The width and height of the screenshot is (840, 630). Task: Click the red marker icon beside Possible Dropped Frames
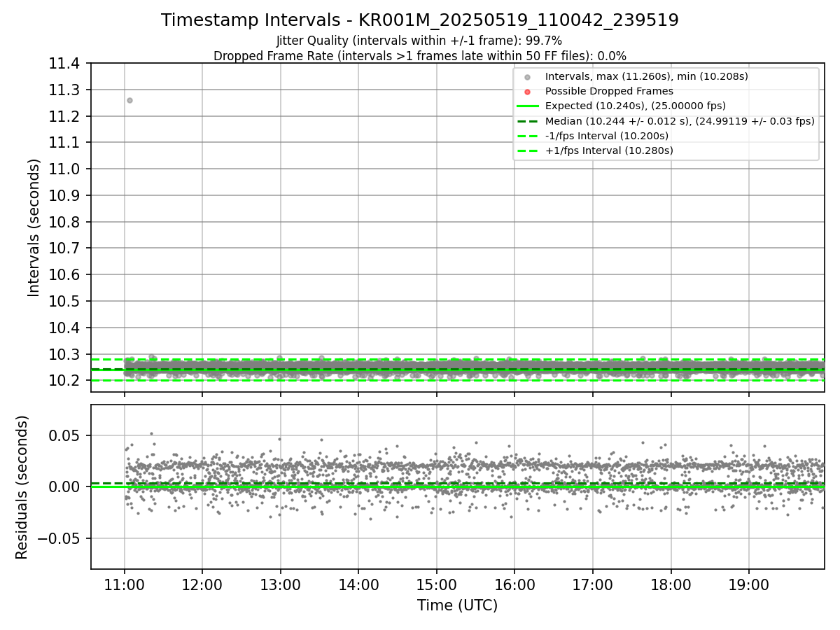coord(527,92)
